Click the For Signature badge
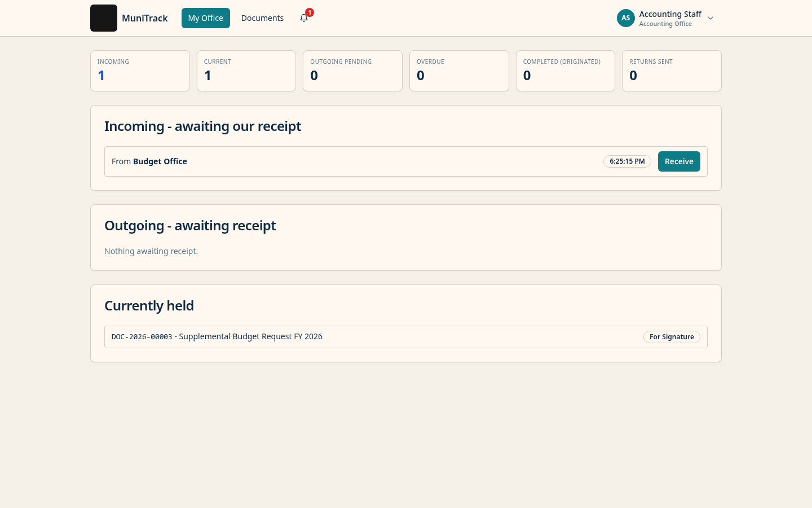The image size is (812, 508). click(672, 337)
